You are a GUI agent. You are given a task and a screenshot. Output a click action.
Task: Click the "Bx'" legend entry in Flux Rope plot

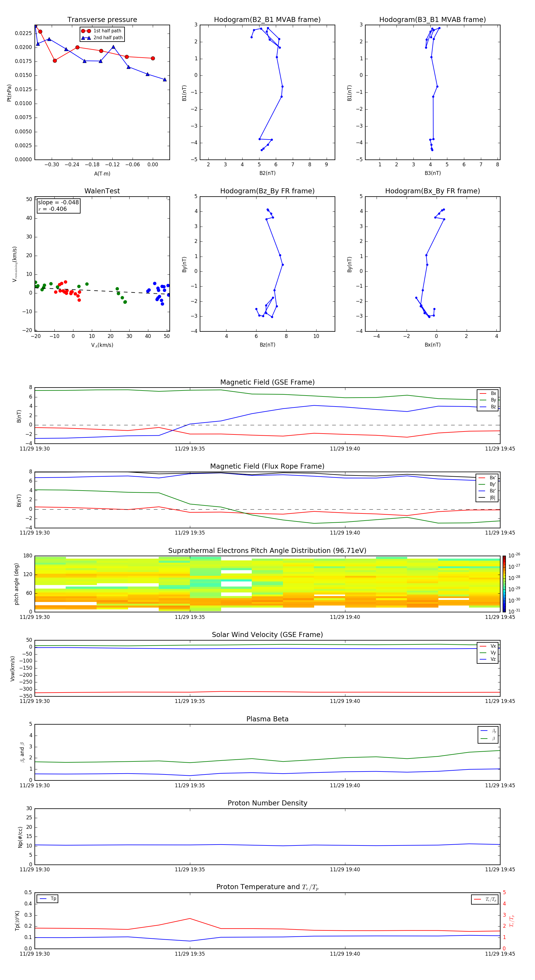pyautogui.click(x=487, y=478)
